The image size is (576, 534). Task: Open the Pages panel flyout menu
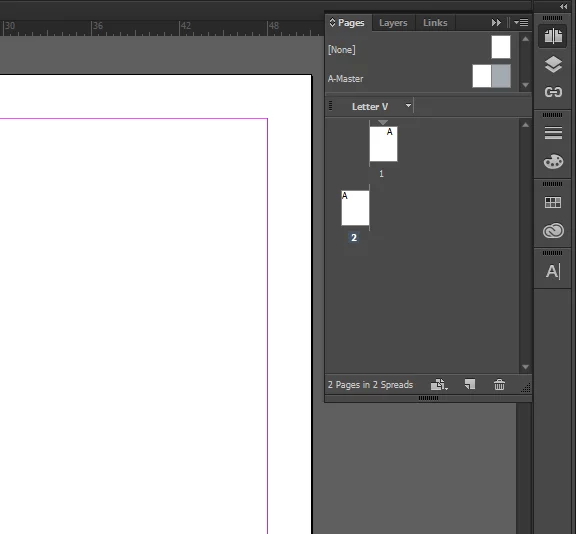tap(521, 23)
